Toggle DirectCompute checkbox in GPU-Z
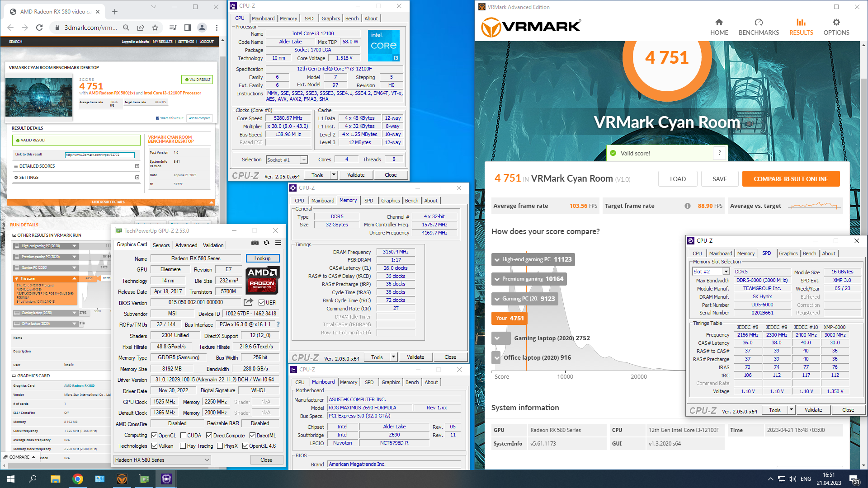This screenshot has height=488, width=868. pos(209,436)
